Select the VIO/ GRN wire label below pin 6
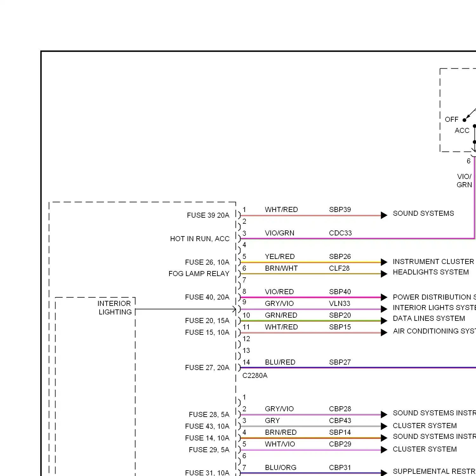Screen dimensions: 476x476 (464, 181)
